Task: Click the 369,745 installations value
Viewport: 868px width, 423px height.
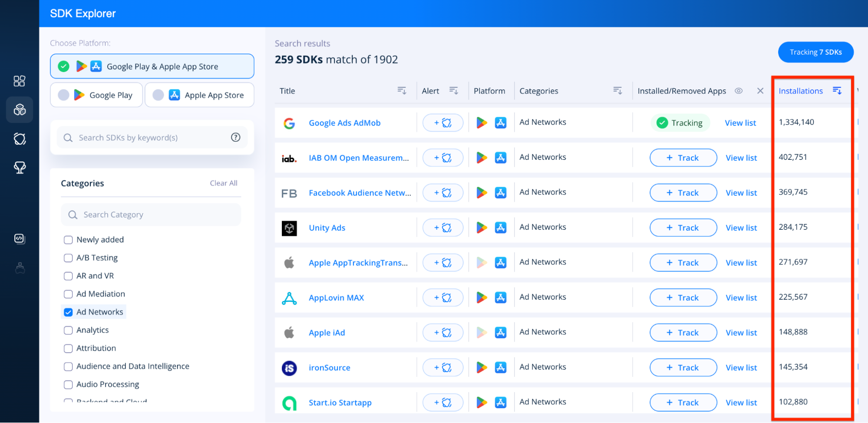Action: [x=793, y=192]
